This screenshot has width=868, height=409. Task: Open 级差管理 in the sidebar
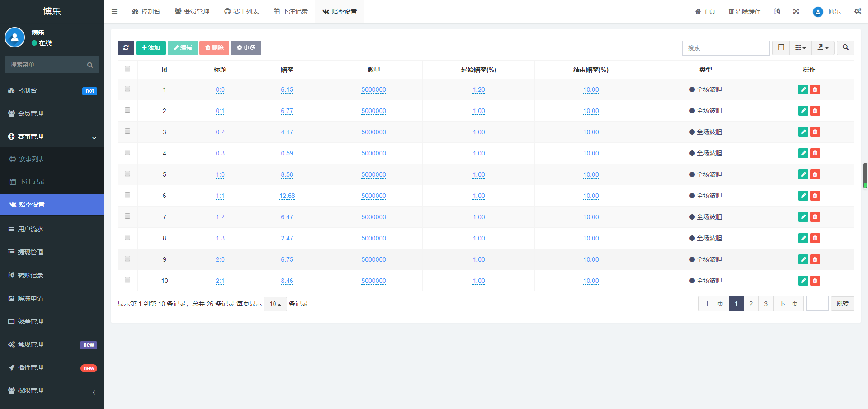52,321
